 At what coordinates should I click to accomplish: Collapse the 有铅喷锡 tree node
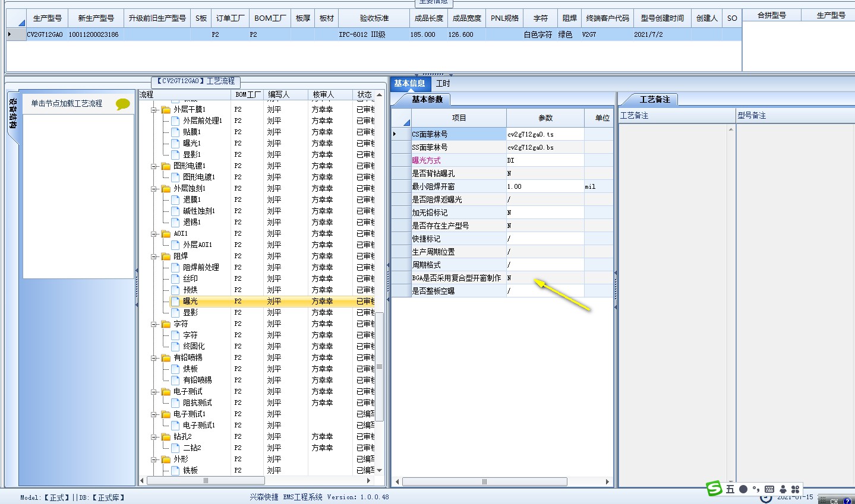(154, 358)
